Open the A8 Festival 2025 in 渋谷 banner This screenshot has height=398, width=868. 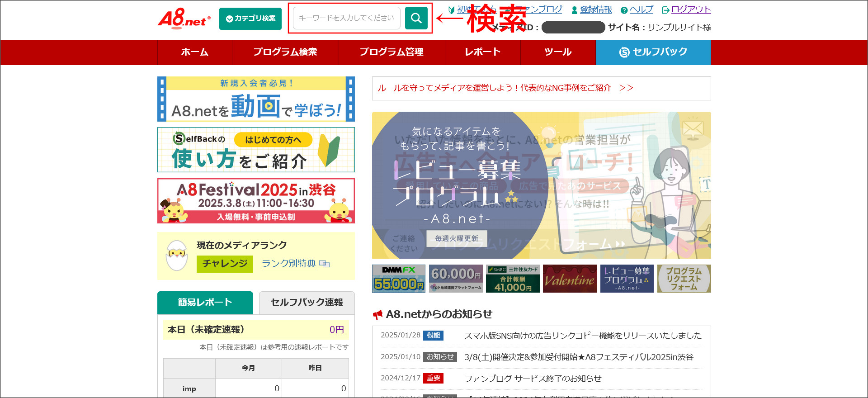click(256, 201)
